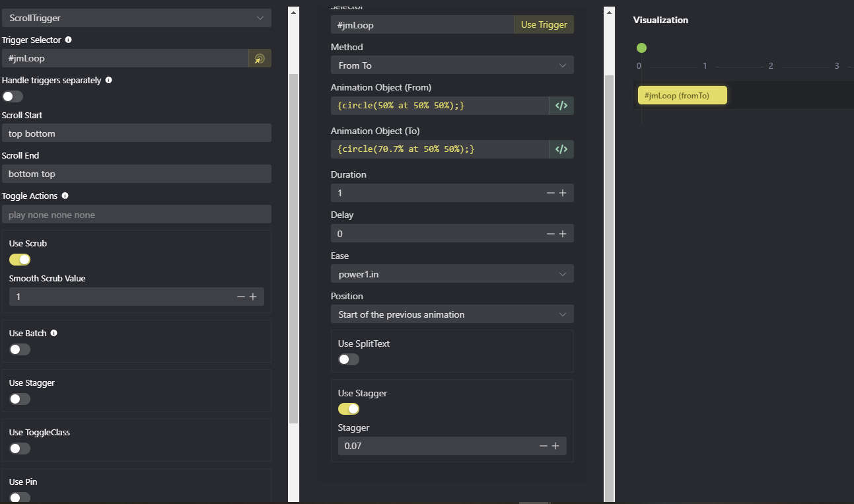
Task: Click the Scroll Start input field
Action: pos(137,133)
